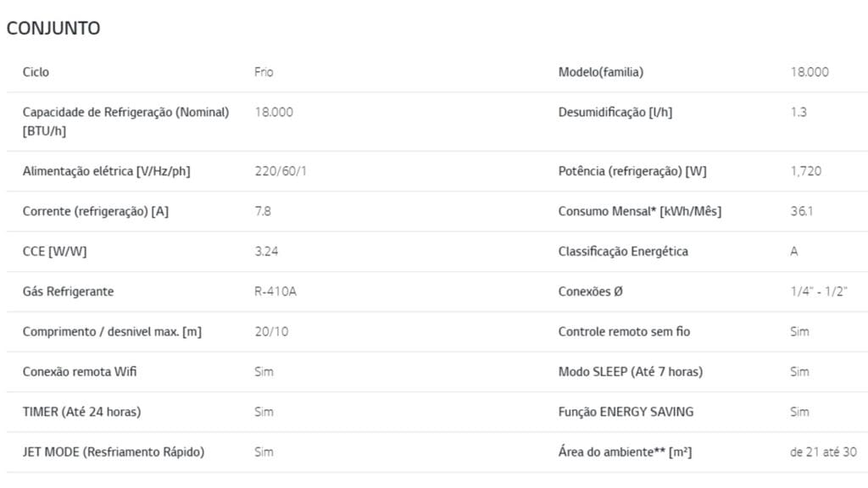Select the TIMER (Até 24 horas) label
Image resolution: width=868 pixels, height=488 pixels.
coord(81,412)
